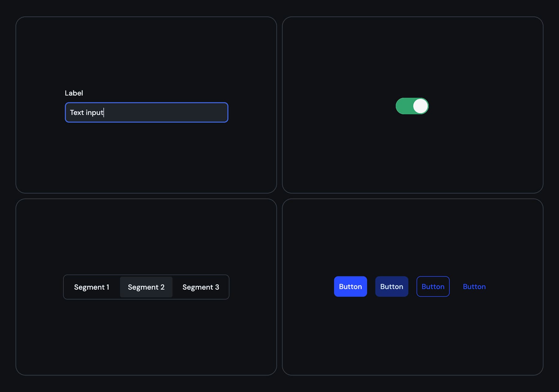This screenshot has height=392, width=559.
Task: Select the segmented control container
Action: click(x=146, y=287)
